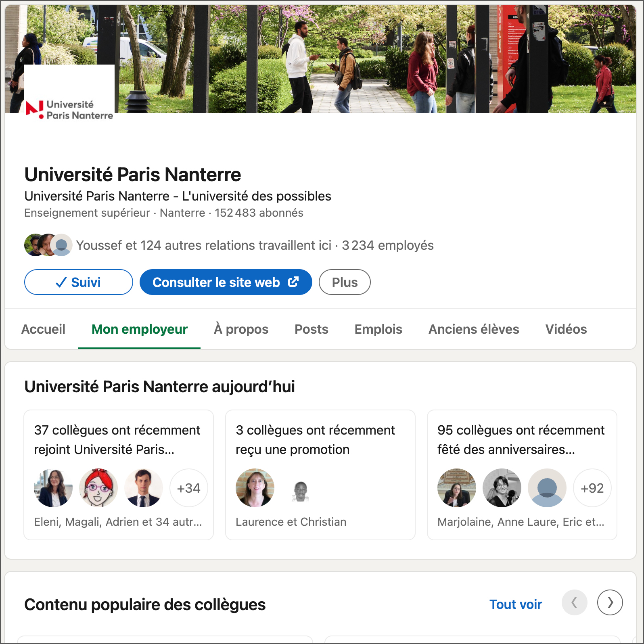Open the 3 collègues reçu une promotion card

coord(320,475)
